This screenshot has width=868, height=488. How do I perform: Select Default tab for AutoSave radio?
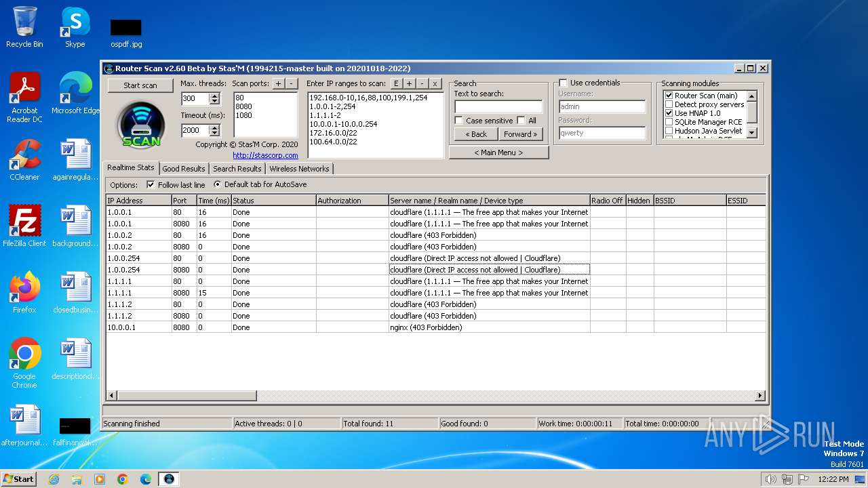click(x=217, y=184)
